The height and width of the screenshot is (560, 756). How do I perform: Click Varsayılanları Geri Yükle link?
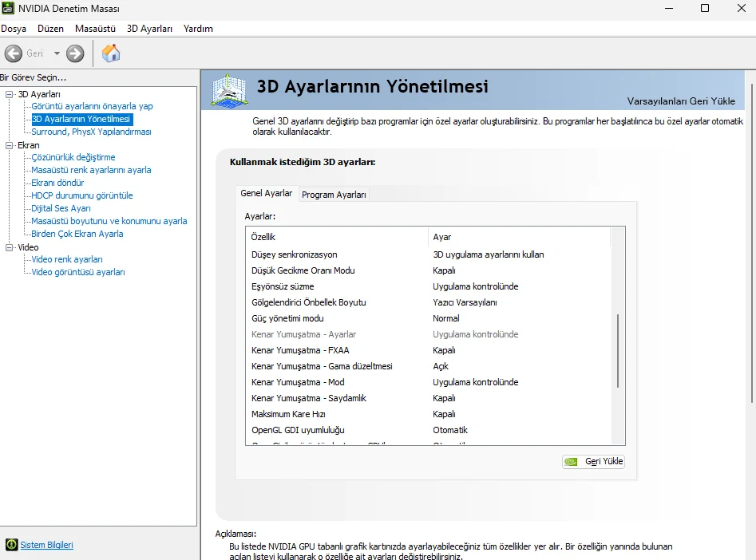(681, 101)
